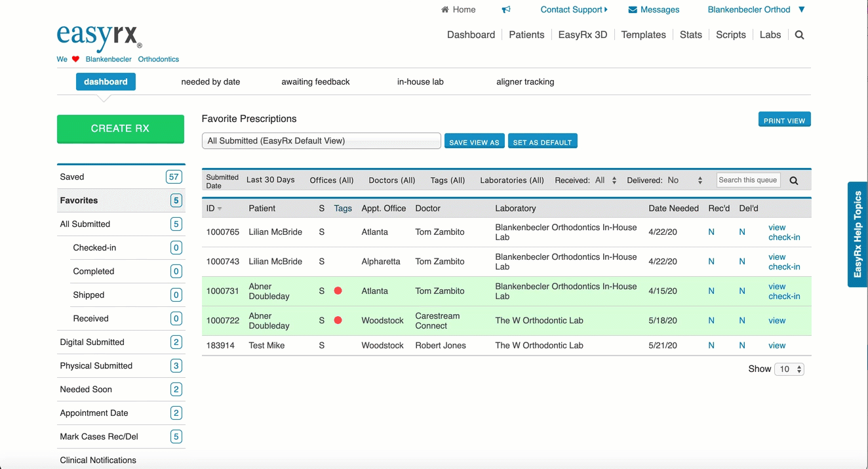Click the Search this queue field
The height and width of the screenshot is (469, 868).
click(x=748, y=180)
